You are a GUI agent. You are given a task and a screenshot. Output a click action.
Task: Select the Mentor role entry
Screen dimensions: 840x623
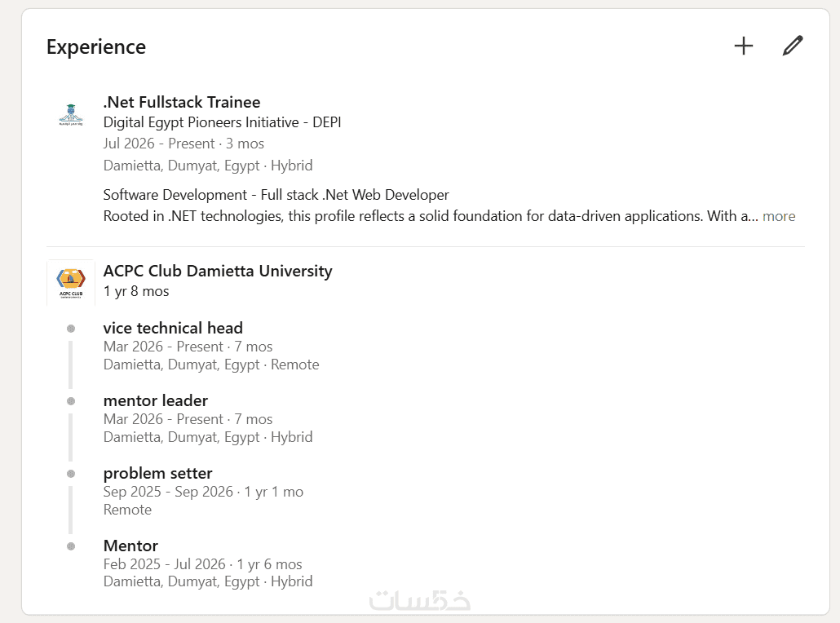130,546
